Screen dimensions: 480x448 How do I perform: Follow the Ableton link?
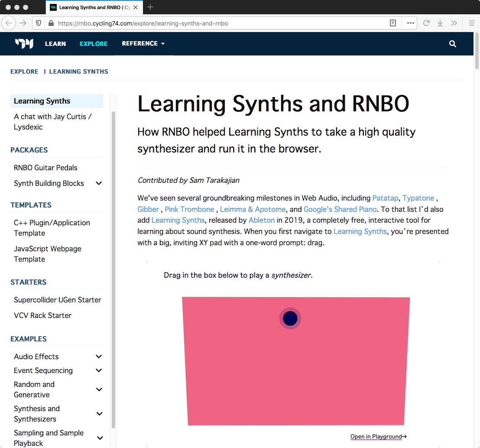[261, 220]
